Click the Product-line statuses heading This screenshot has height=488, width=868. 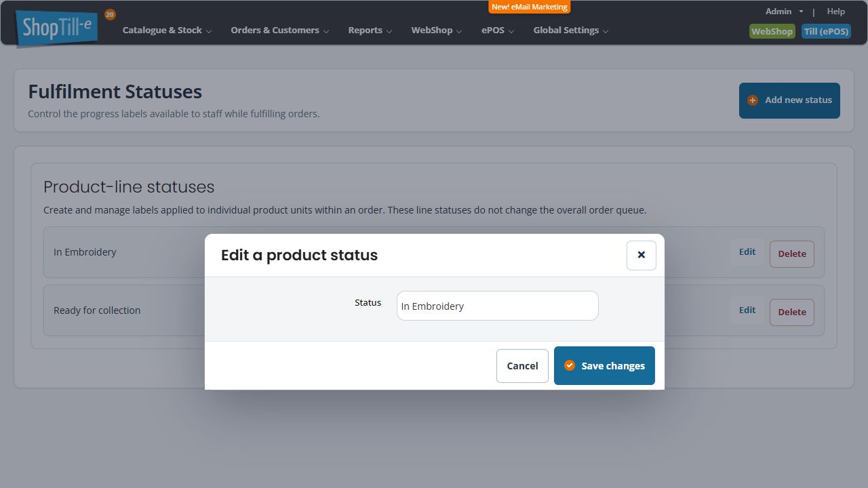pyautogui.click(x=129, y=187)
